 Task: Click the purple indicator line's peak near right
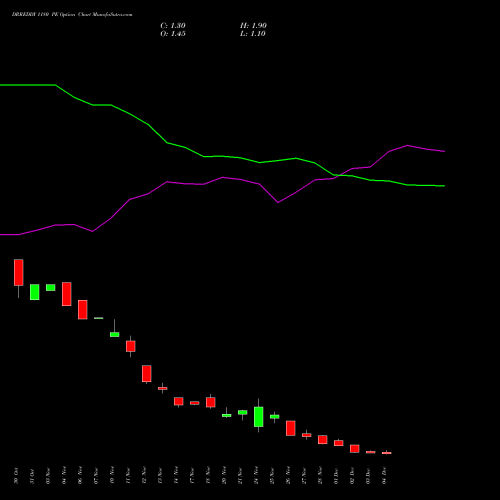[x=408, y=146]
